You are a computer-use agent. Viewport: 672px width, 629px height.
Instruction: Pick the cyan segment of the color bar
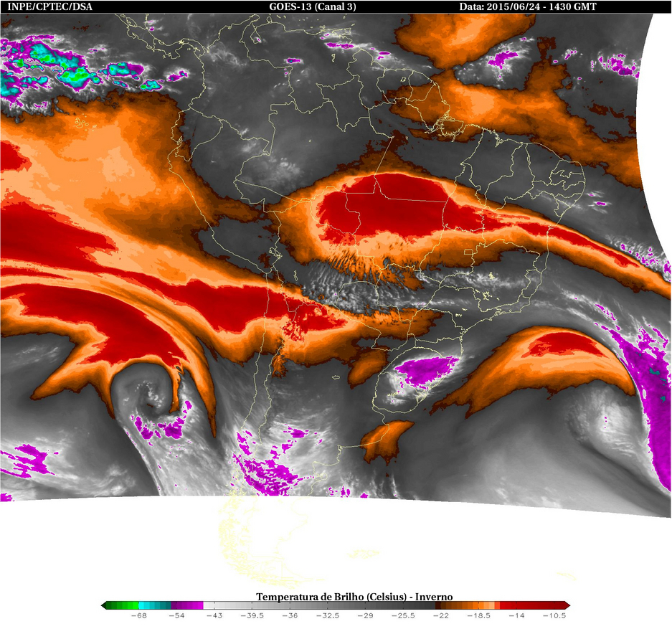155,605
